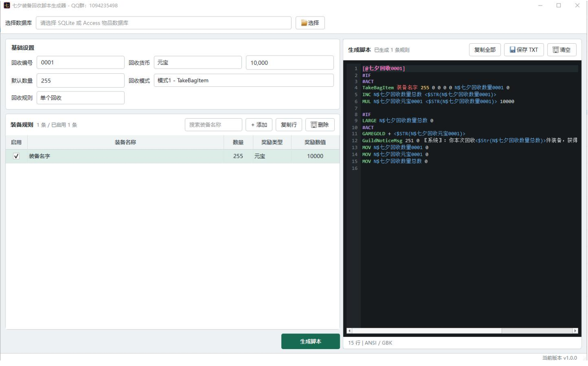This screenshot has width=588, height=366.
Task: Close the application window
Action: (577, 6)
